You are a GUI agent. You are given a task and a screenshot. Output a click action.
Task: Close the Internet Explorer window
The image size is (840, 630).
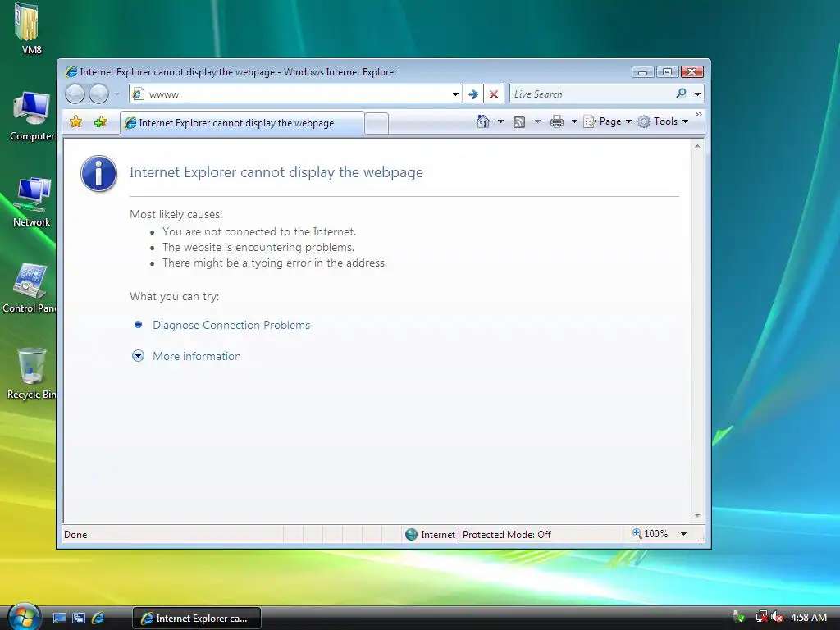(692, 72)
